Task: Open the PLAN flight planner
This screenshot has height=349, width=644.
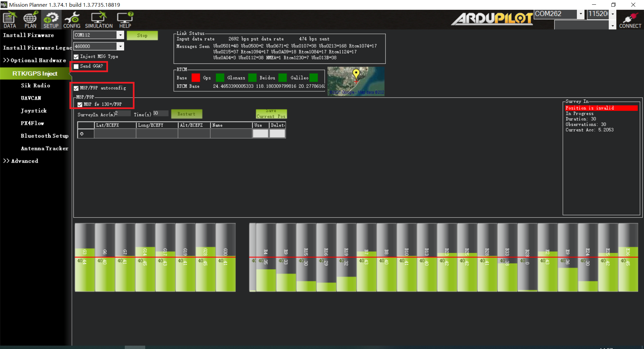Action: pyautogui.click(x=30, y=20)
